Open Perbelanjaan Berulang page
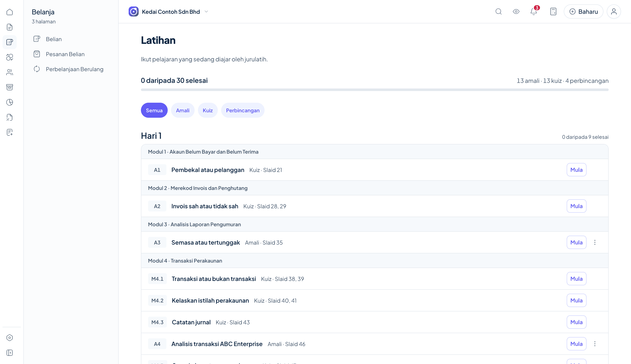Viewport: 631px width, 364px height. point(71,69)
